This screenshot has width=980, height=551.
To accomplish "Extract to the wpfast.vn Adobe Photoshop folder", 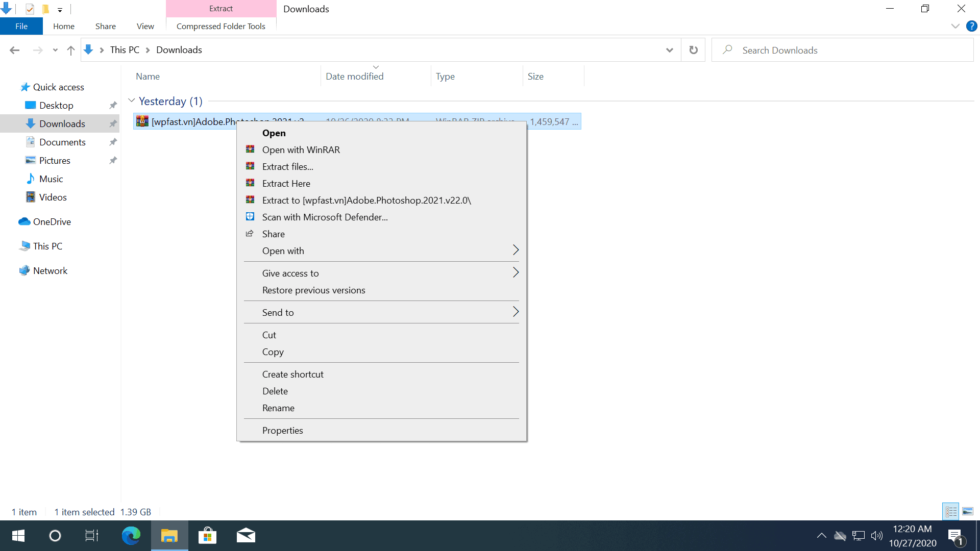I will point(381,201).
